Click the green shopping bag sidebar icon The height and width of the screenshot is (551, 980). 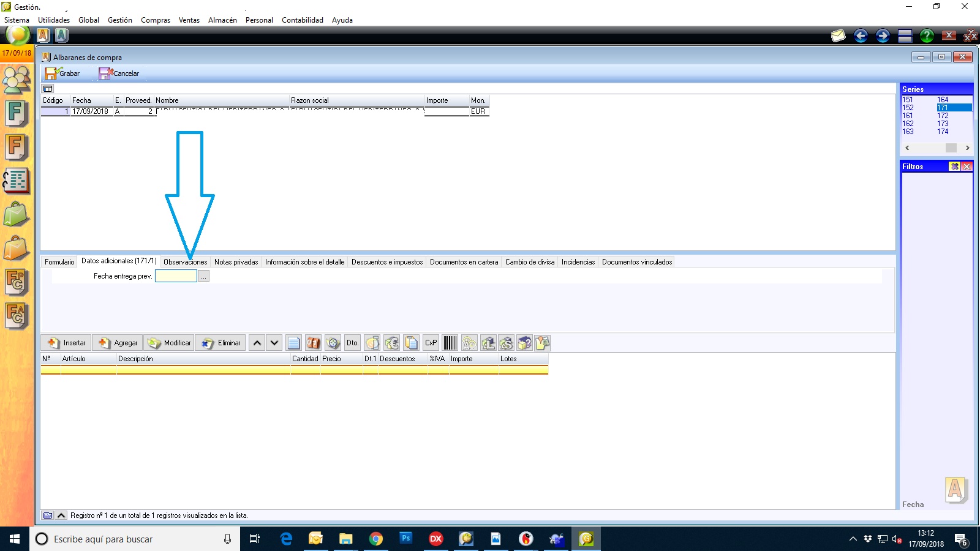tap(17, 215)
